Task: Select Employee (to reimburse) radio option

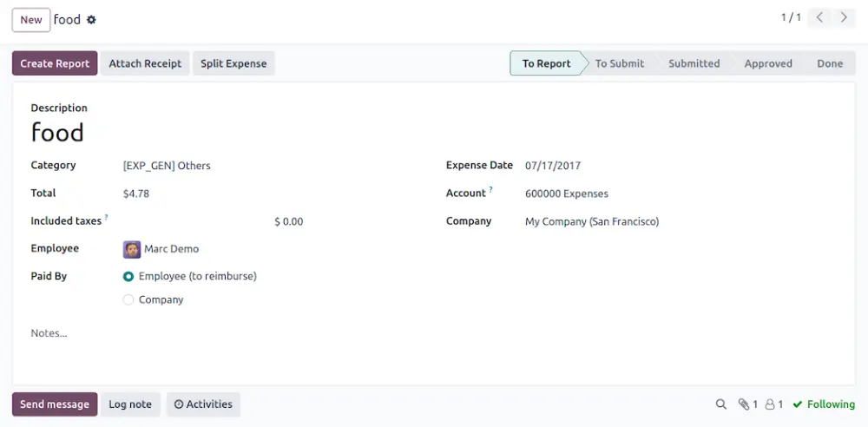Action: [x=128, y=277]
